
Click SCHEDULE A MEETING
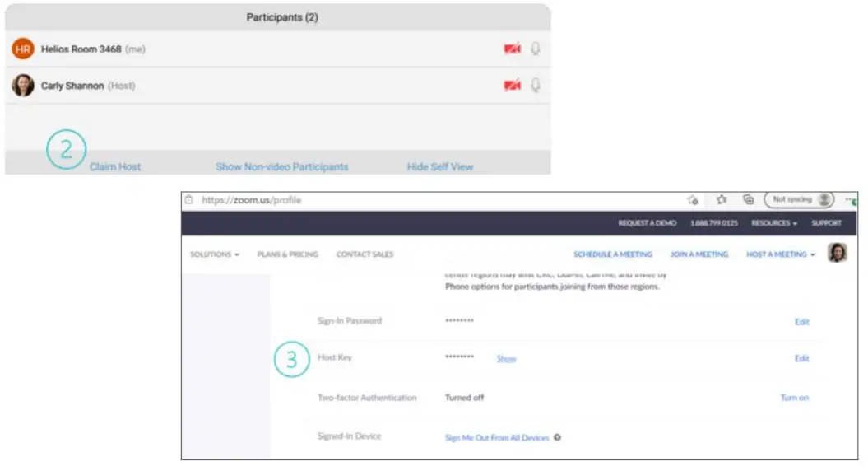coord(613,254)
